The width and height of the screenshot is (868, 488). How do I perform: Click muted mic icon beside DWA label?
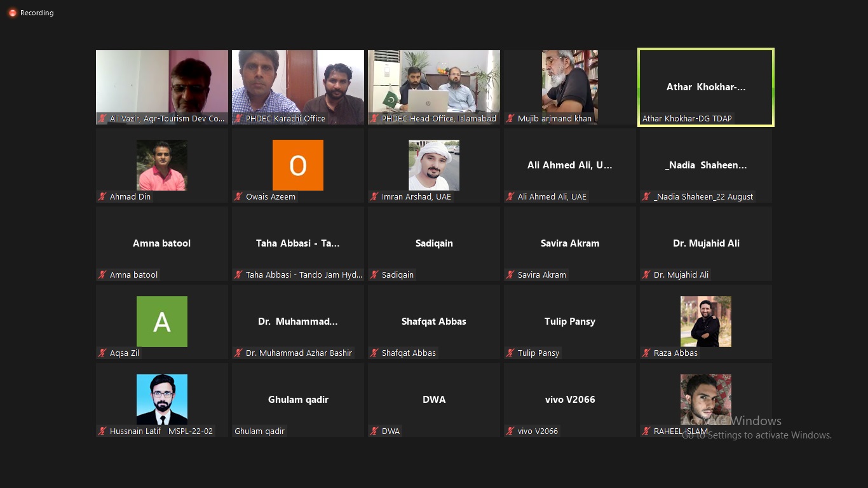coord(374,431)
